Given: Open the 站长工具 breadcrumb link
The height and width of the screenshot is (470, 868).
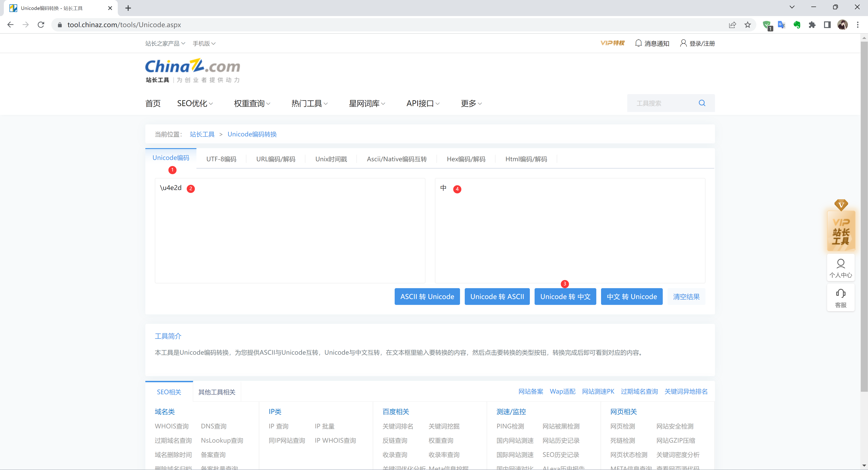Looking at the screenshot, I should click(x=202, y=134).
